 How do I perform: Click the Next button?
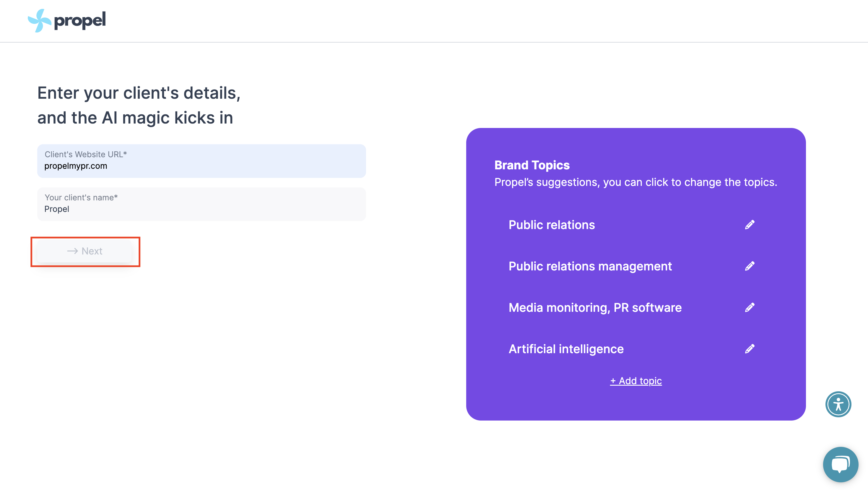click(84, 251)
